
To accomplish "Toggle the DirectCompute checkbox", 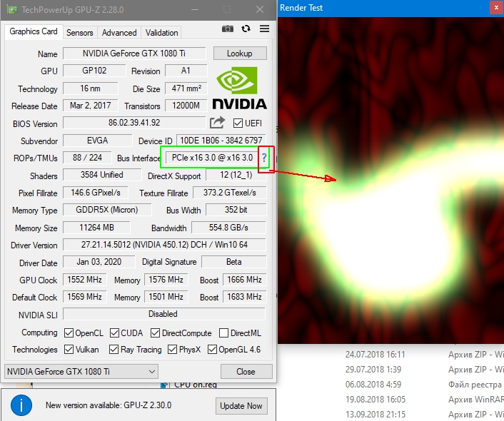I will pyautogui.click(x=155, y=333).
